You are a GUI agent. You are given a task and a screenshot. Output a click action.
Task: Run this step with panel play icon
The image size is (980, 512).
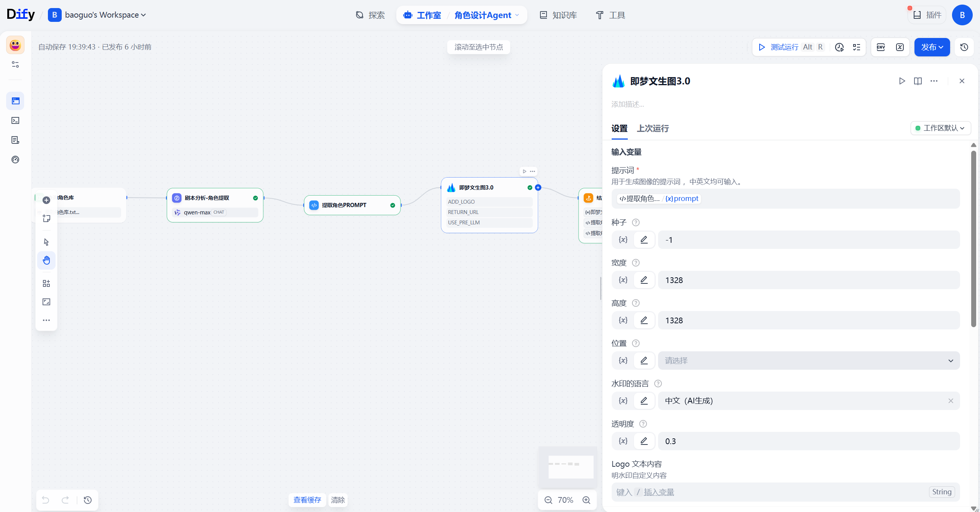coord(902,81)
